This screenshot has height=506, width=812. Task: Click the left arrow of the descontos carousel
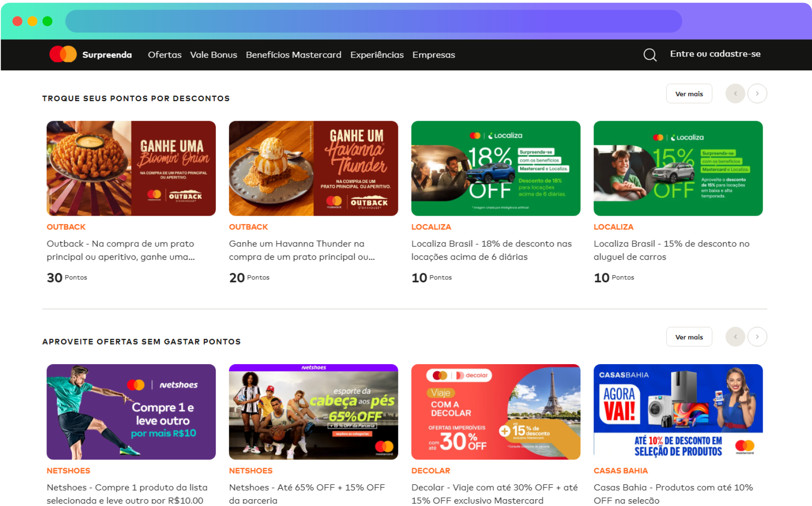click(x=735, y=93)
